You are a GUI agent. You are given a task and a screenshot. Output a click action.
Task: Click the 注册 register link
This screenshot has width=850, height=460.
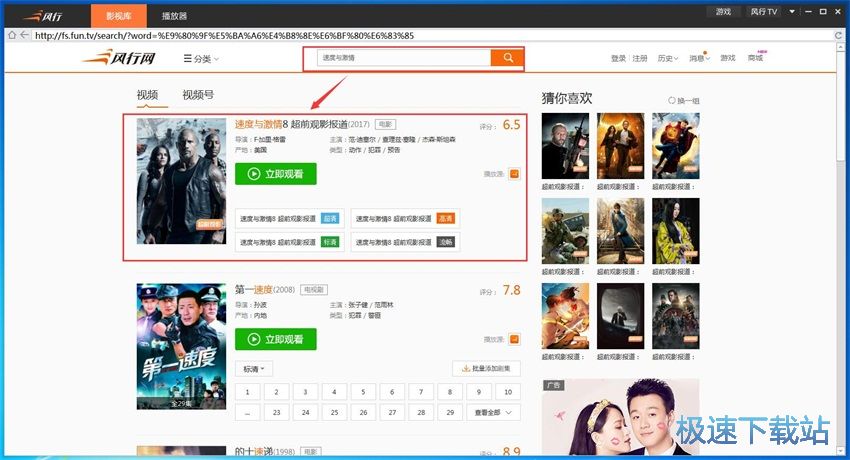point(640,58)
